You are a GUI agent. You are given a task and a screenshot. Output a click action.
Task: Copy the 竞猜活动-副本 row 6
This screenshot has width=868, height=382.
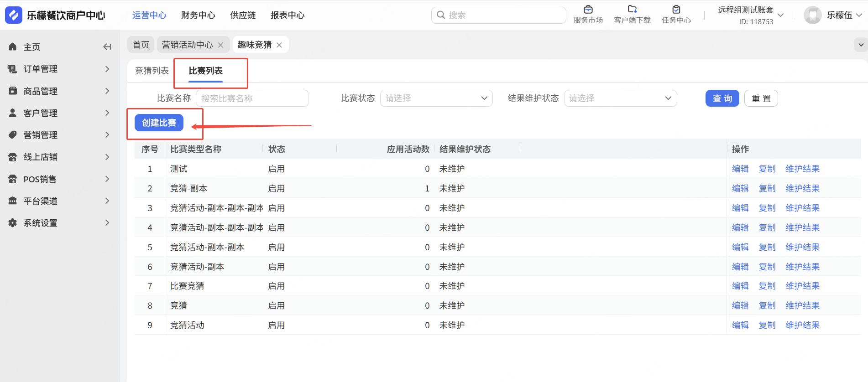pyautogui.click(x=767, y=267)
